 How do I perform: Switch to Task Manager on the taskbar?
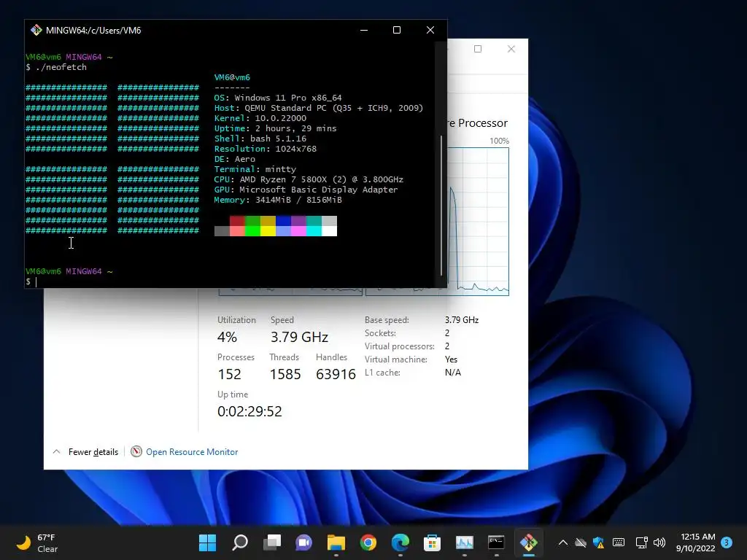click(x=465, y=542)
